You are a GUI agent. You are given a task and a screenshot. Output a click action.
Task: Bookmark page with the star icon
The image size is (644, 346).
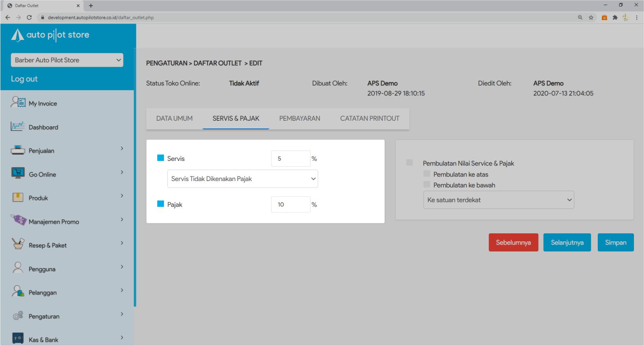pos(591,17)
